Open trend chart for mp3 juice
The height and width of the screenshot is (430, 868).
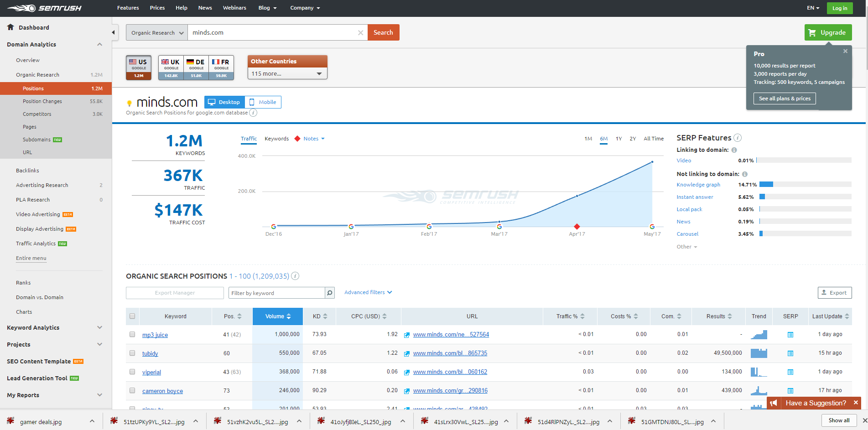(759, 335)
